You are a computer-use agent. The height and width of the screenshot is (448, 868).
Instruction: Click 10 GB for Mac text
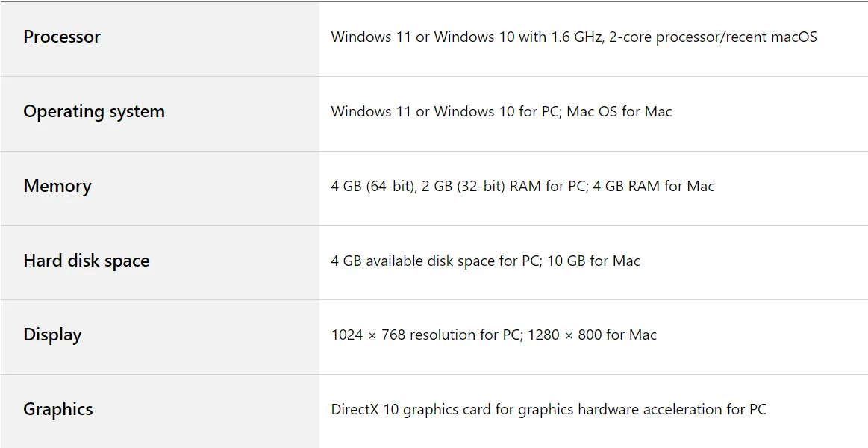point(593,261)
